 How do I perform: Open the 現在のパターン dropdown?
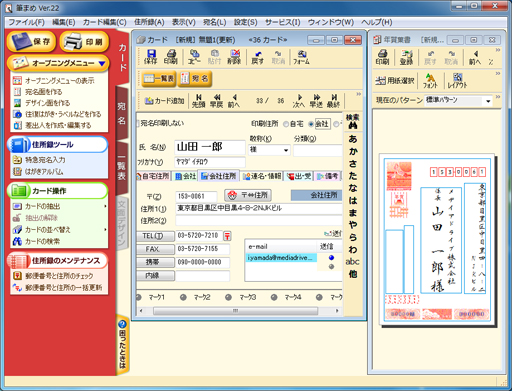pos(488,101)
